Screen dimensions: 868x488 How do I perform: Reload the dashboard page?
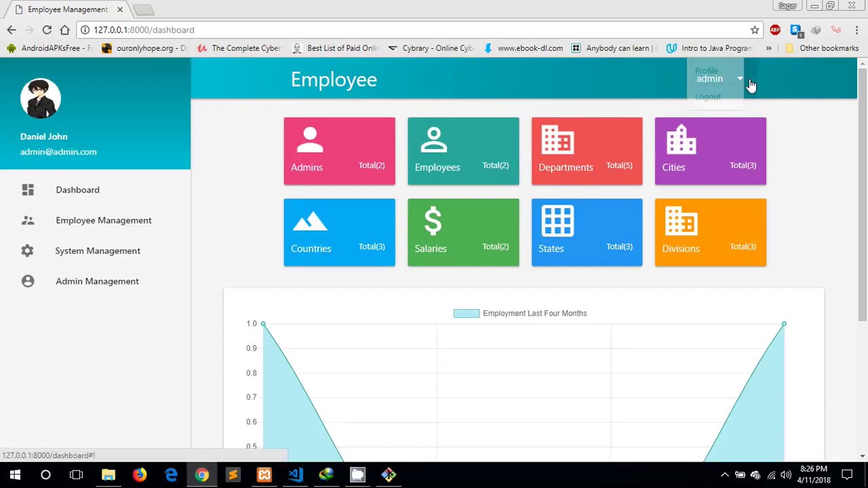pyautogui.click(x=47, y=30)
